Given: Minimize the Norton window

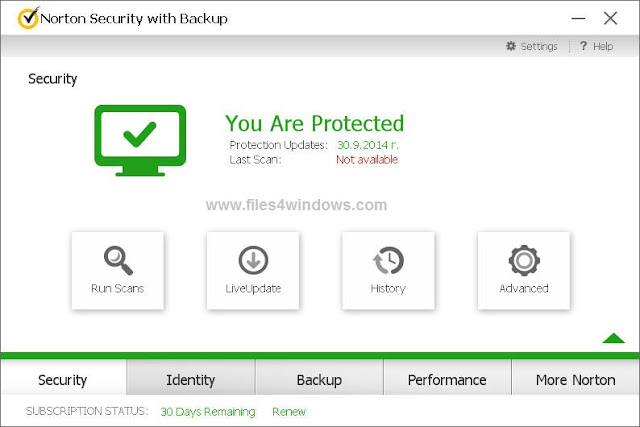Looking at the screenshot, I should pyautogui.click(x=578, y=18).
